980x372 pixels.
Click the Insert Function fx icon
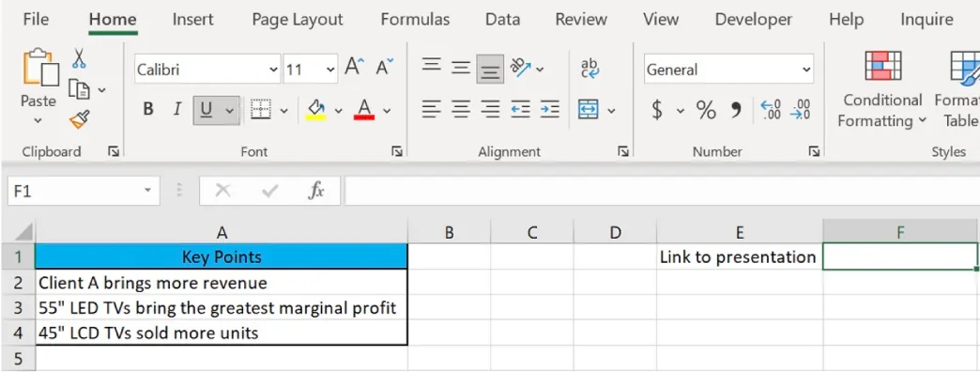(316, 191)
